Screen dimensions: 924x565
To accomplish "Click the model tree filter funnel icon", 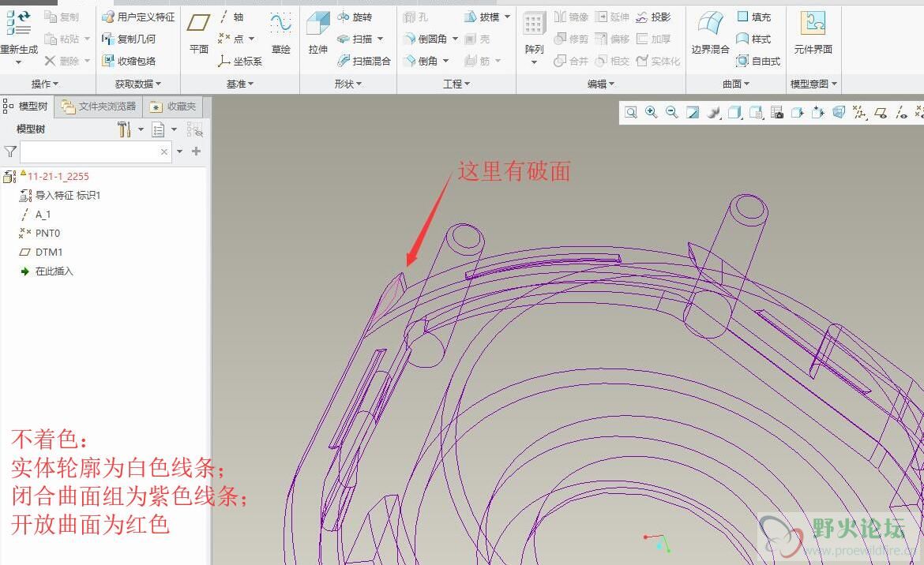I will click(10, 152).
